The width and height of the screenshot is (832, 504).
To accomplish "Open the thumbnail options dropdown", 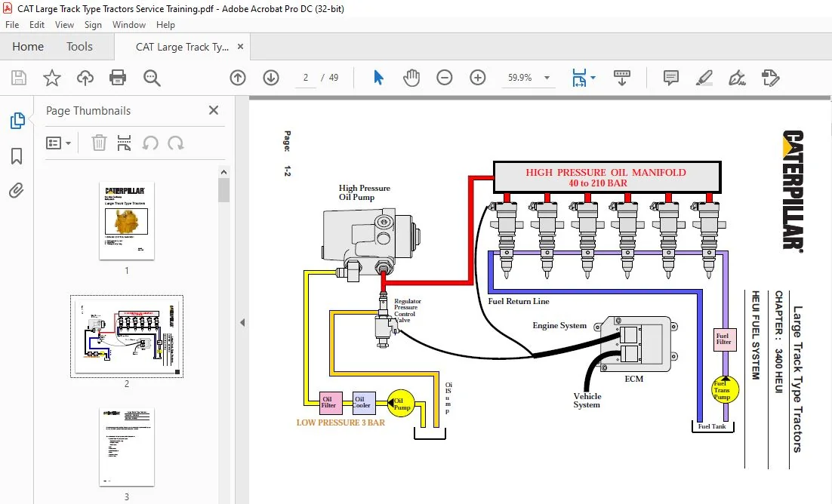I will tap(58, 143).
